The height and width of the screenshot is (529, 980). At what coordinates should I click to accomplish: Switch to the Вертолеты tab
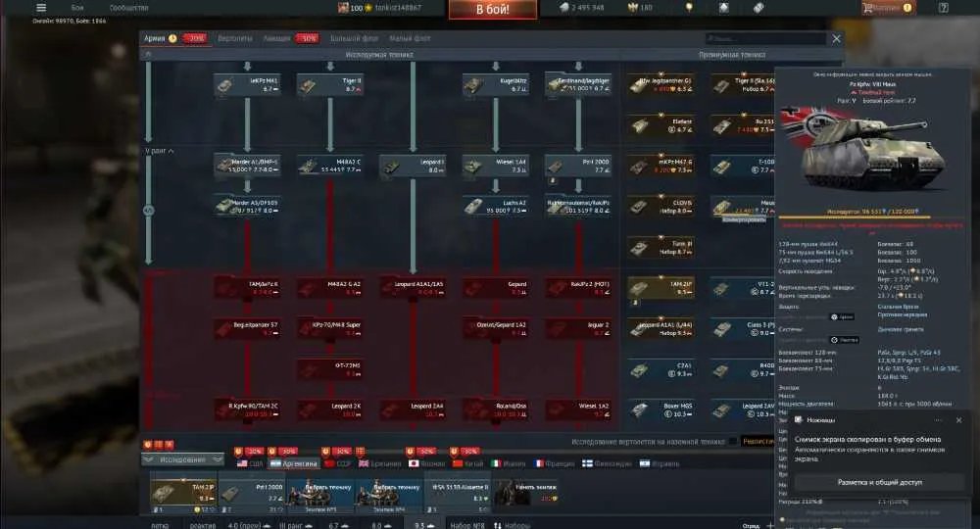click(x=234, y=38)
